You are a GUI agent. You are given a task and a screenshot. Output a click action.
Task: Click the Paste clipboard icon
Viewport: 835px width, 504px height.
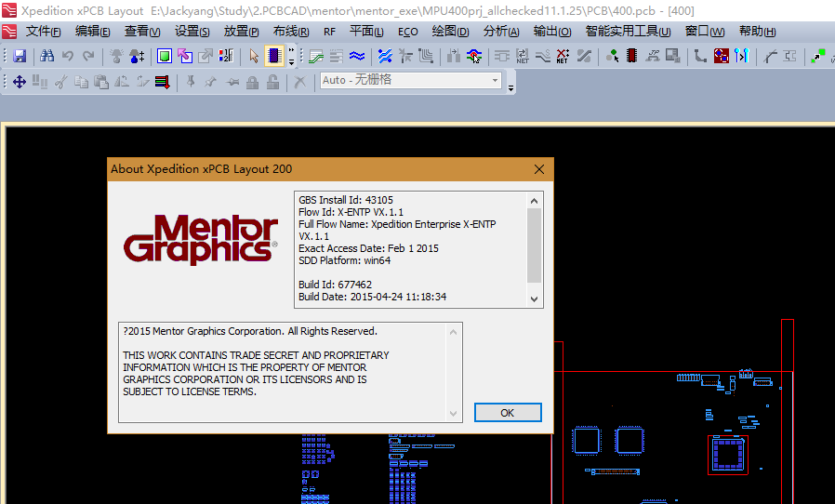click(x=101, y=82)
